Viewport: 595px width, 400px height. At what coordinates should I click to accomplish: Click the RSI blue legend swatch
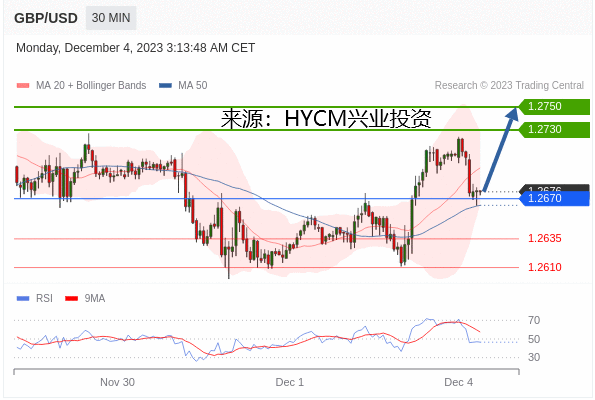(x=23, y=299)
